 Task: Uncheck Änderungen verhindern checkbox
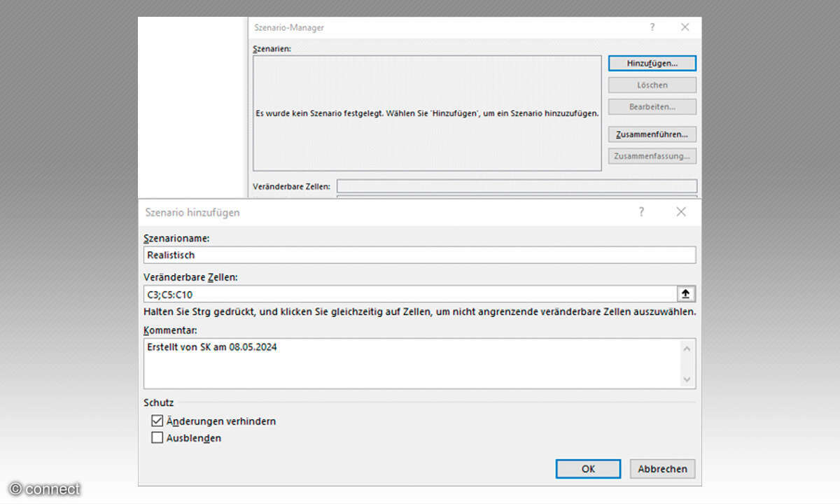tap(157, 421)
